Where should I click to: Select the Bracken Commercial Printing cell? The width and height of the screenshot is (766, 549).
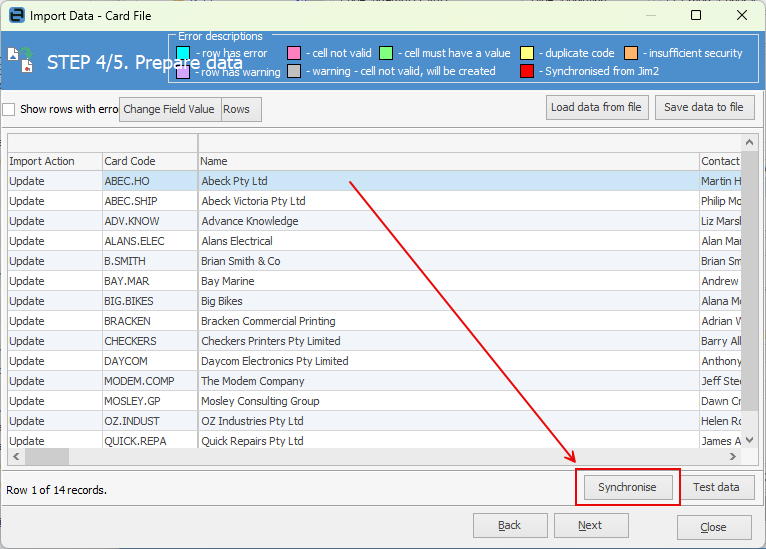(448, 321)
